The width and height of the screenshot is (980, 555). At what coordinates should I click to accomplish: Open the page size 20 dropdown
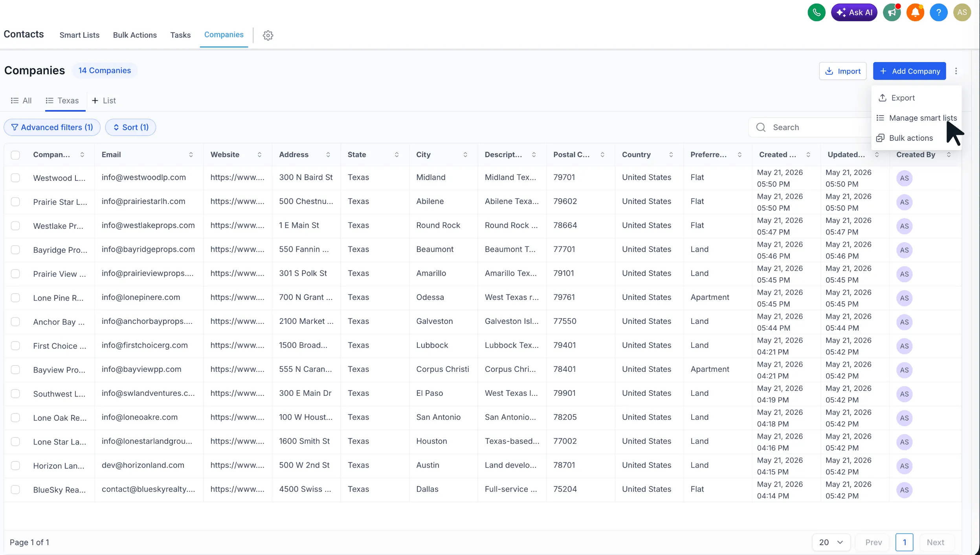coord(831,542)
